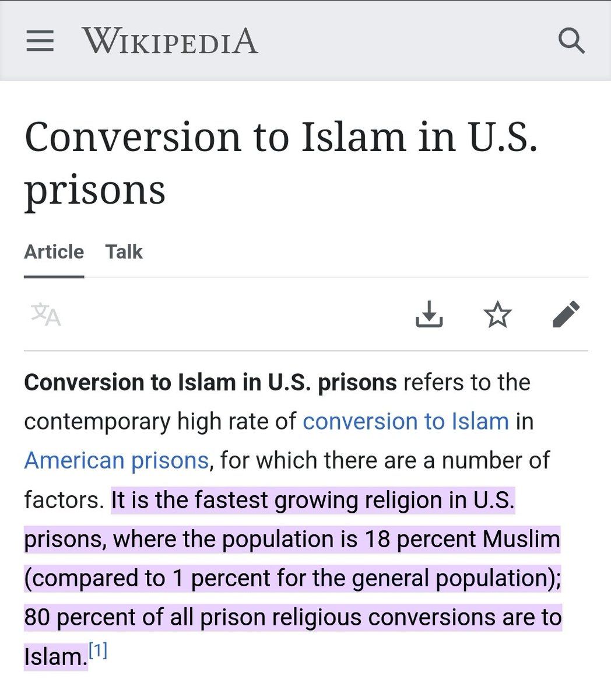611x700 pixels.
Task: Click the highlighted text "18 percent Muslim"
Action: (462, 539)
